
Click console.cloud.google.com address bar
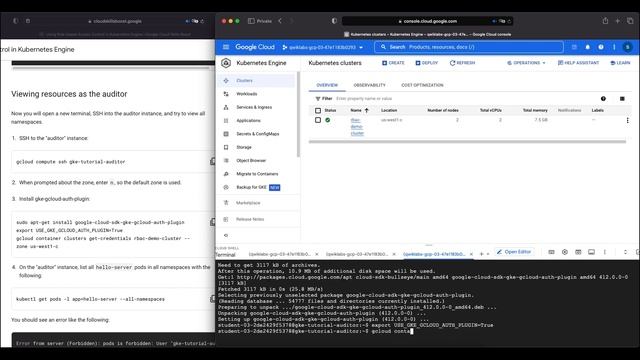427,21
